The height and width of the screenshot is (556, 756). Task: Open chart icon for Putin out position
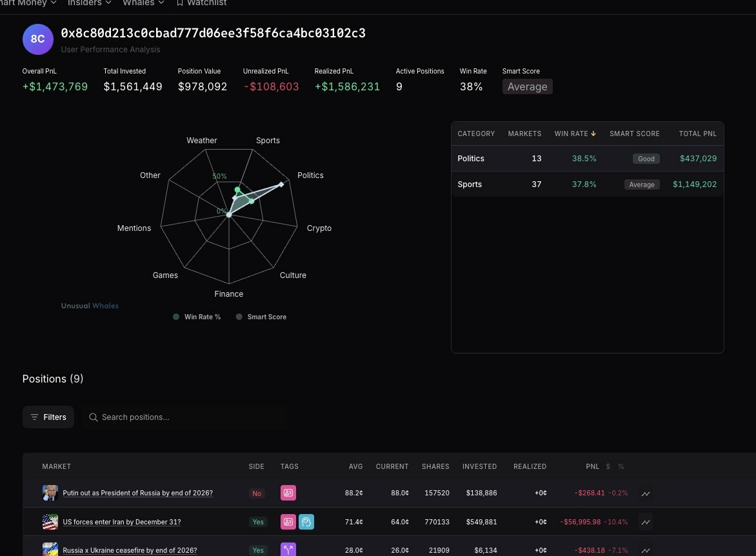[x=646, y=493]
